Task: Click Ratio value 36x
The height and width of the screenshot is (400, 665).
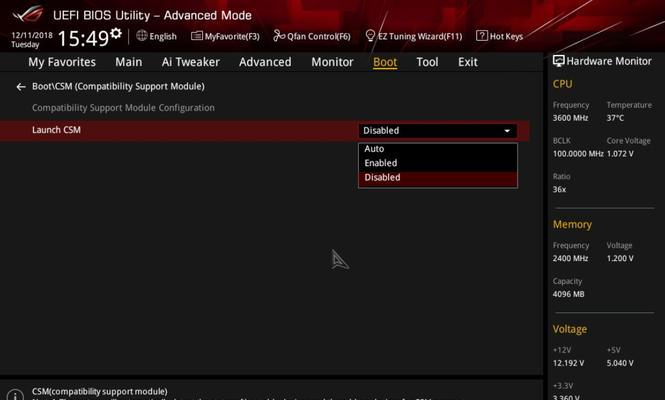Action: coord(559,190)
